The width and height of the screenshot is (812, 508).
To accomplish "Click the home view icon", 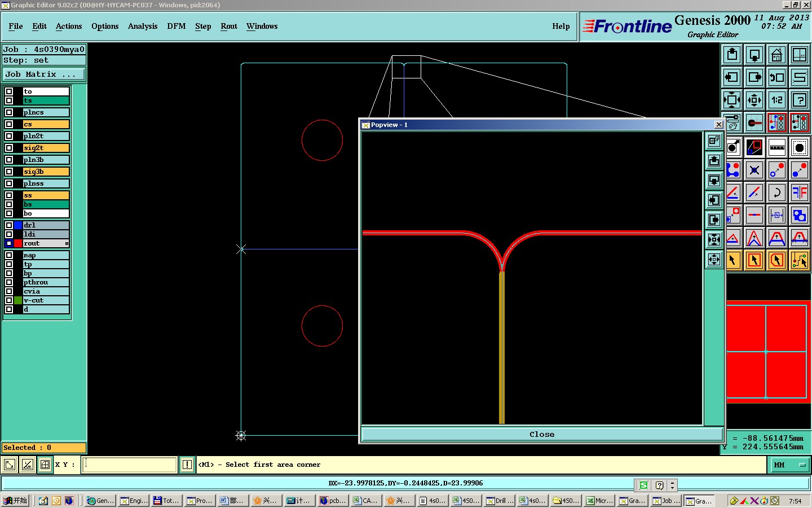I will 777,55.
